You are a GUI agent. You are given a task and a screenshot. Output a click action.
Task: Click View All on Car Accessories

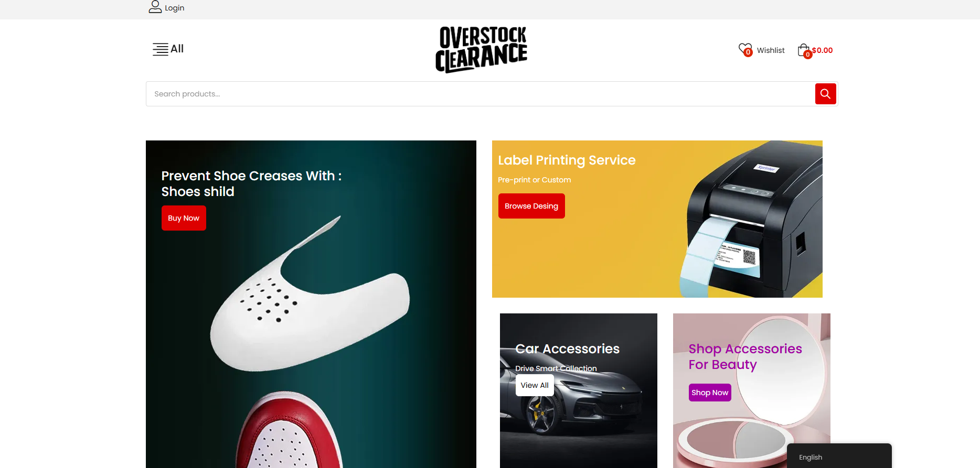point(535,385)
